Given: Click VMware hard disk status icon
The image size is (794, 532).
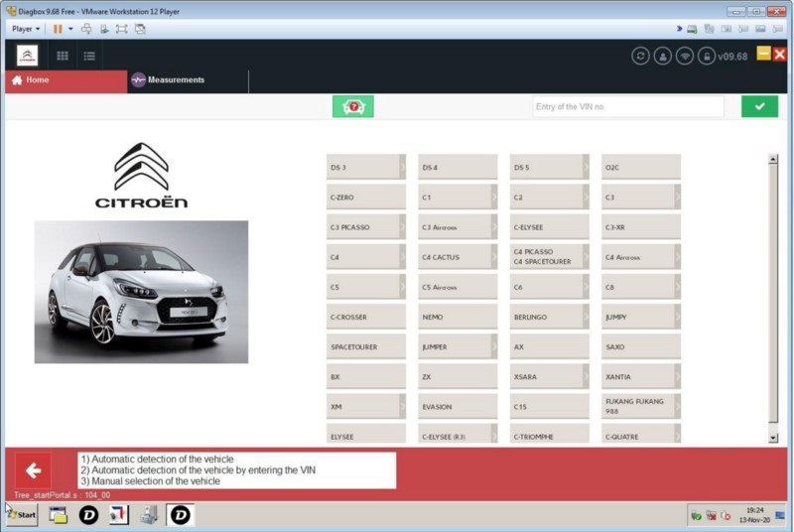Looking at the screenshot, I should [x=692, y=30].
